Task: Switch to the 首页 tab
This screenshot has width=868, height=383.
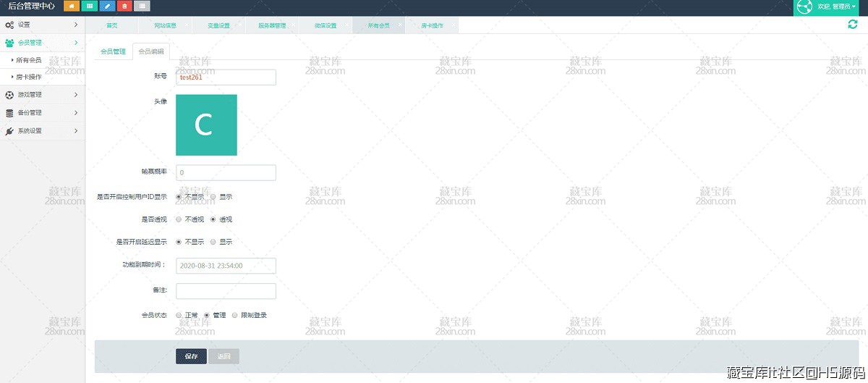Action: point(111,25)
